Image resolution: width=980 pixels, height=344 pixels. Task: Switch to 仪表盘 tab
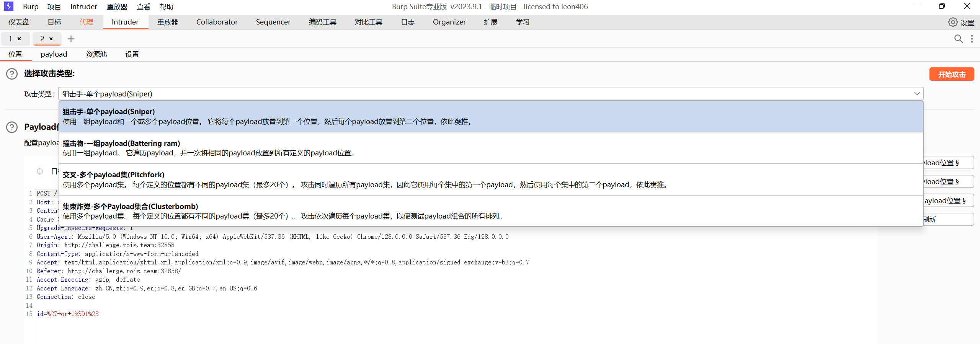click(19, 22)
